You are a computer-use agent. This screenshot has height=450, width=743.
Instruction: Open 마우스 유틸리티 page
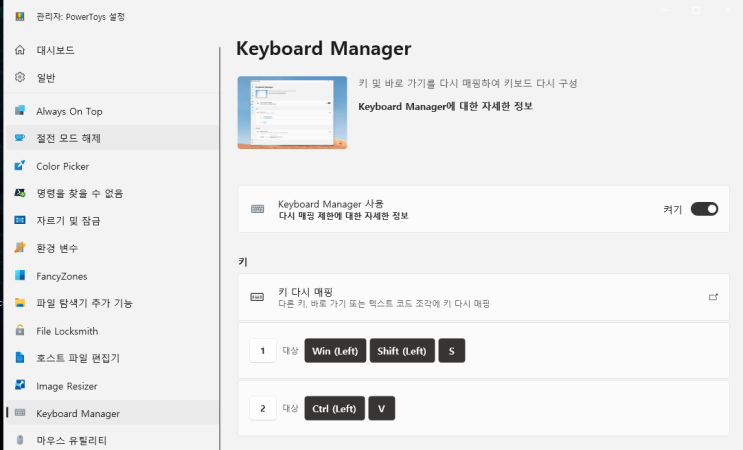112,440
